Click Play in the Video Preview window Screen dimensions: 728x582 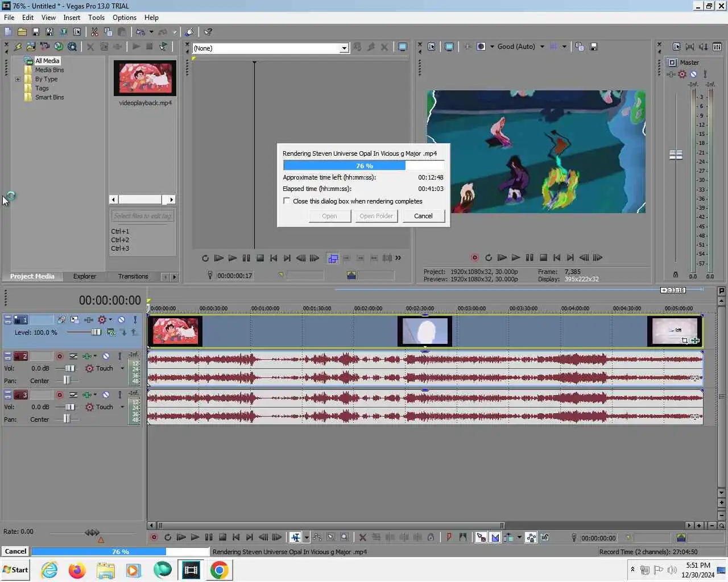[516, 257]
